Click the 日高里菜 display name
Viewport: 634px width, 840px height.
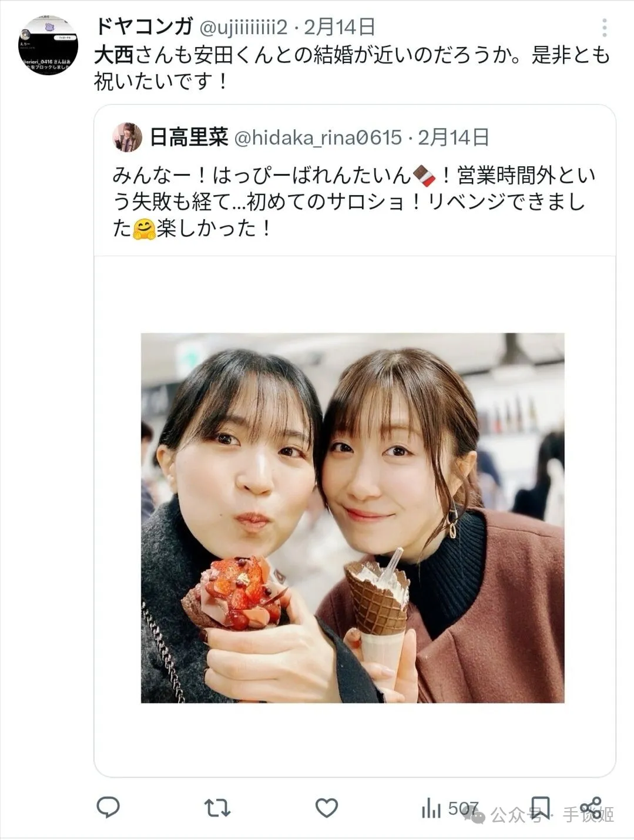point(189,137)
